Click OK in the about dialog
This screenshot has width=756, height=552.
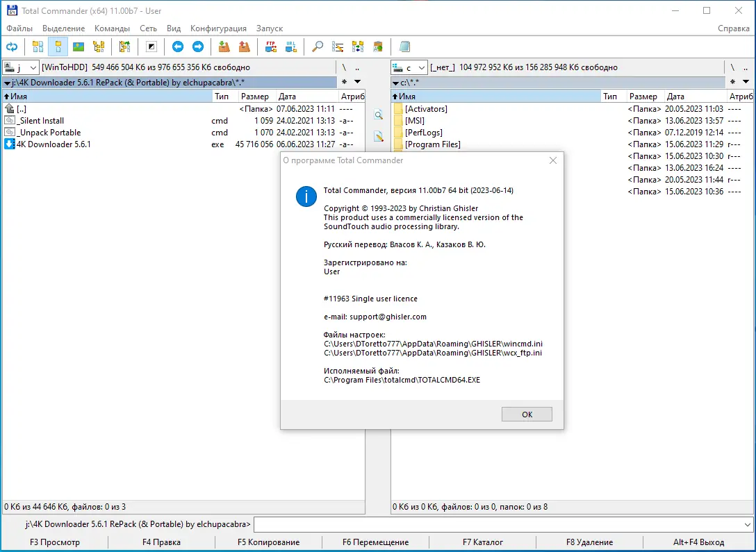tap(527, 415)
